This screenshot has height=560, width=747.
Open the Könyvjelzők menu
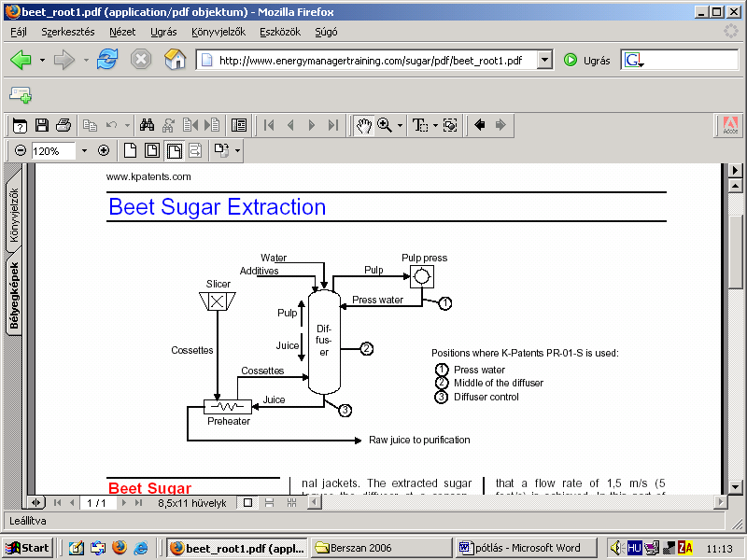coord(218,32)
